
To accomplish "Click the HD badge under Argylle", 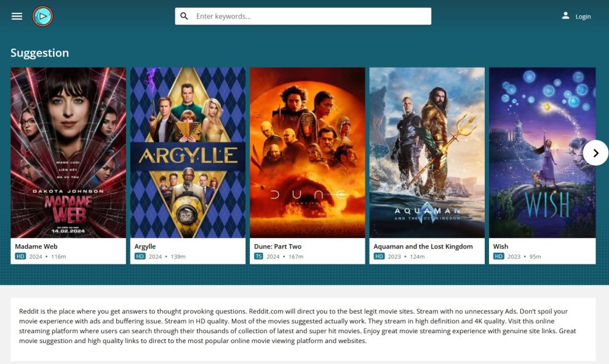I will [140, 256].
